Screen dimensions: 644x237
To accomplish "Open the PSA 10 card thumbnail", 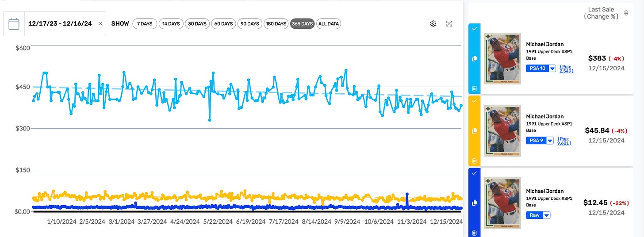I will [x=502, y=58].
